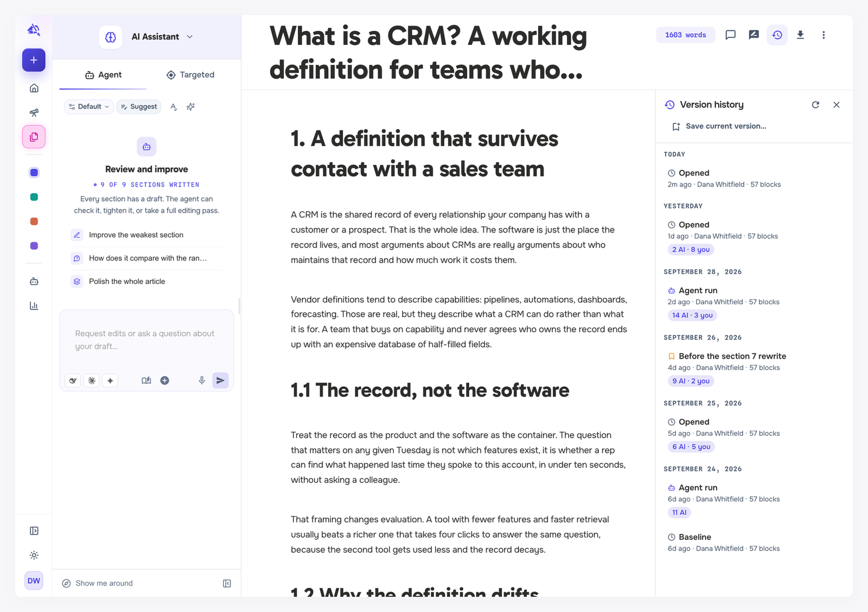Select Before the section 7 rewrite version
Viewport: 868px width, 612px height.
click(754, 368)
